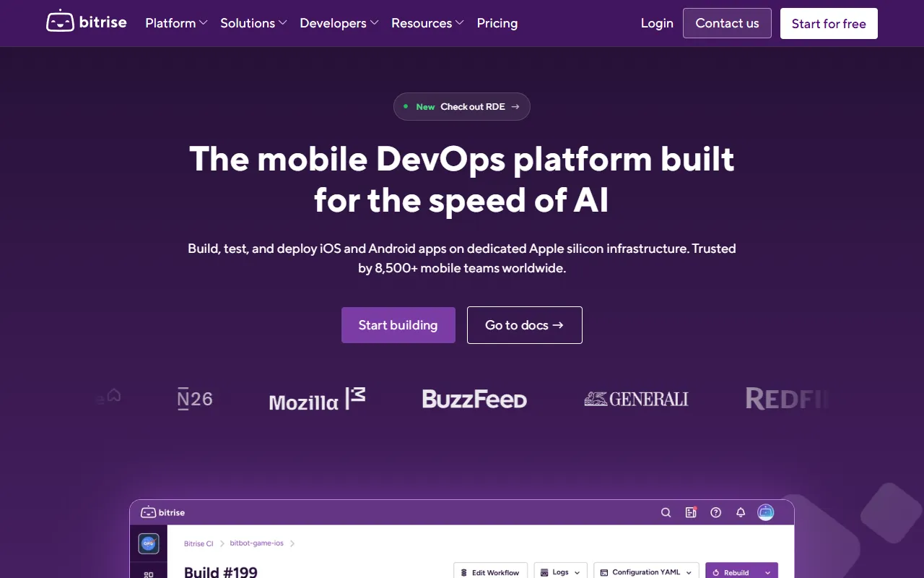Open the news icon with red dot
Screen dimensions: 924x578
[691, 512]
